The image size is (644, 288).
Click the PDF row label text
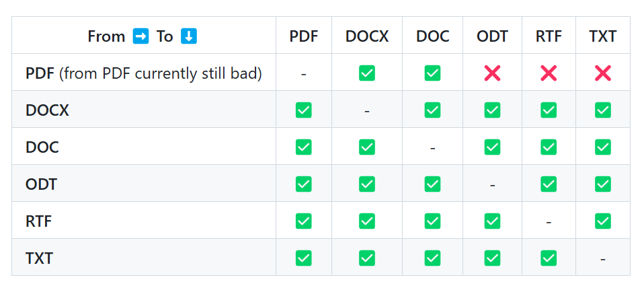click(40, 73)
